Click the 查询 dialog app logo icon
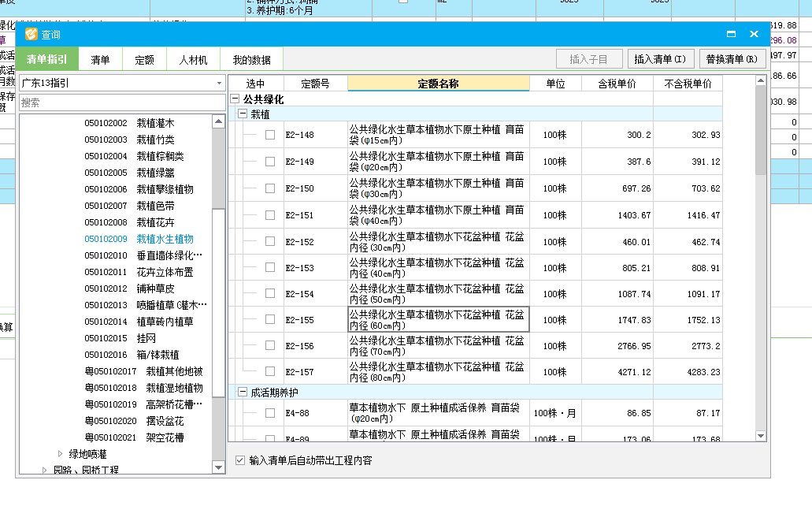 [32, 34]
